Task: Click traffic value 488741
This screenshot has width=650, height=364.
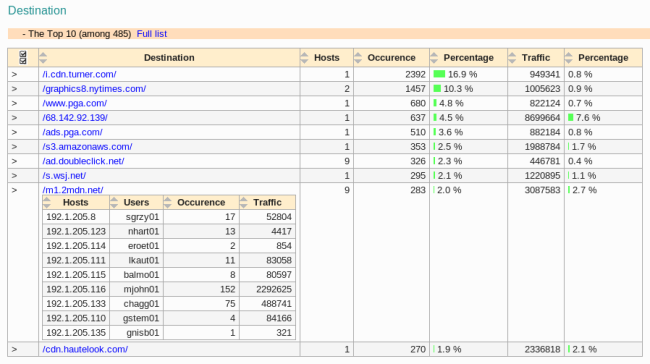Action: point(276,304)
